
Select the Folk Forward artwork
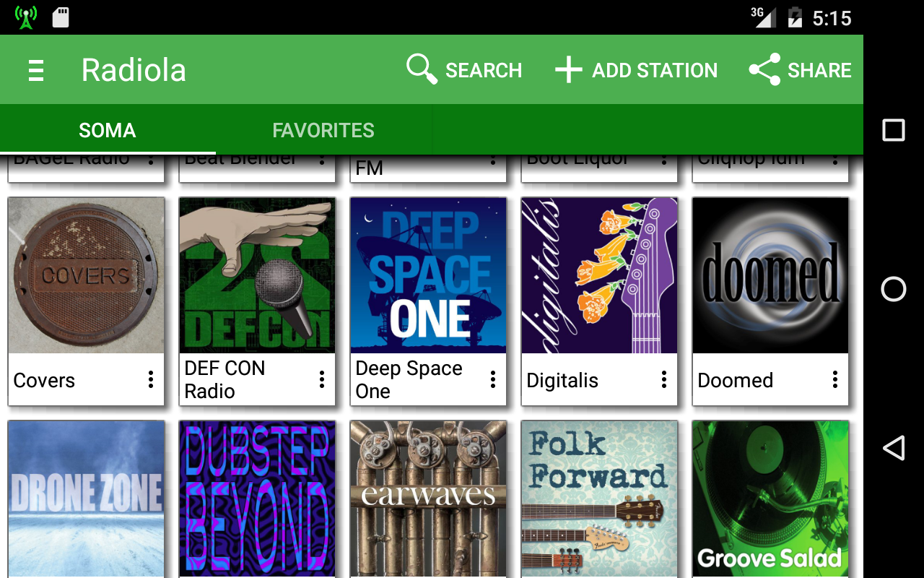[599, 499]
